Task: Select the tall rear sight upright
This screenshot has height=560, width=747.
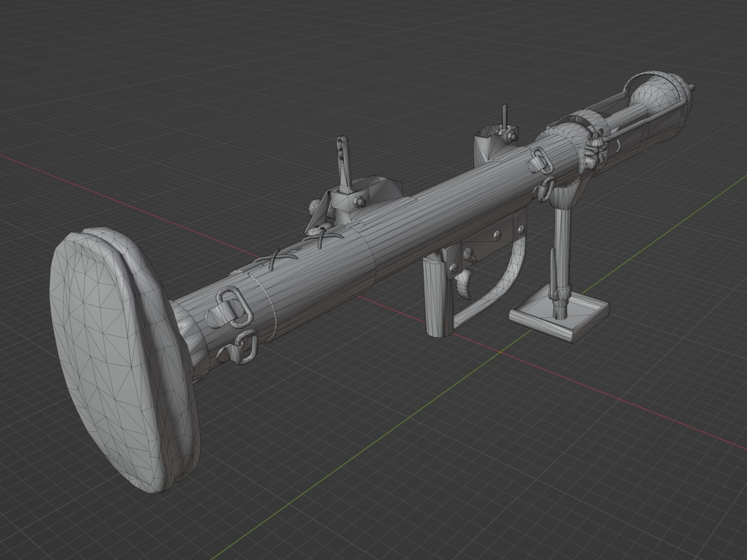Action: coord(344,164)
